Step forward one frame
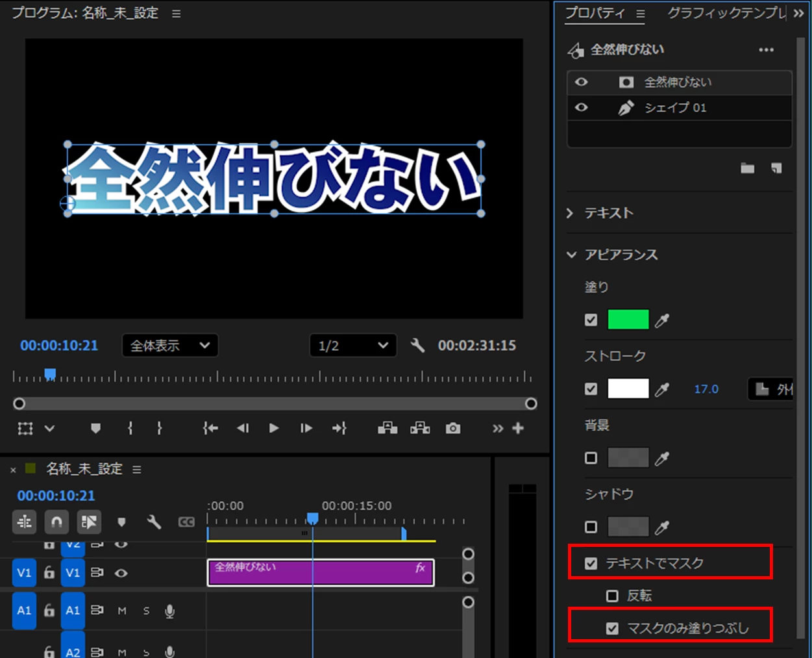The width and height of the screenshot is (812, 658). pos(306,428)
